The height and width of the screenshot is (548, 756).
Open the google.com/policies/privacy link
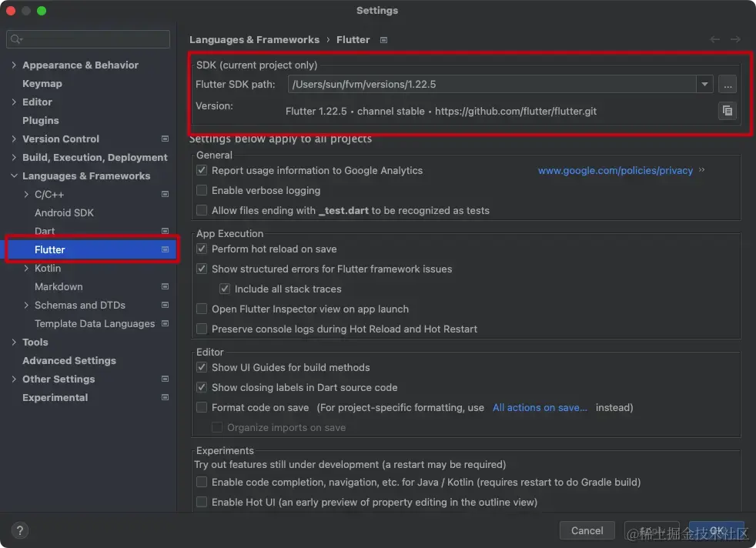(x=615, y=170)
